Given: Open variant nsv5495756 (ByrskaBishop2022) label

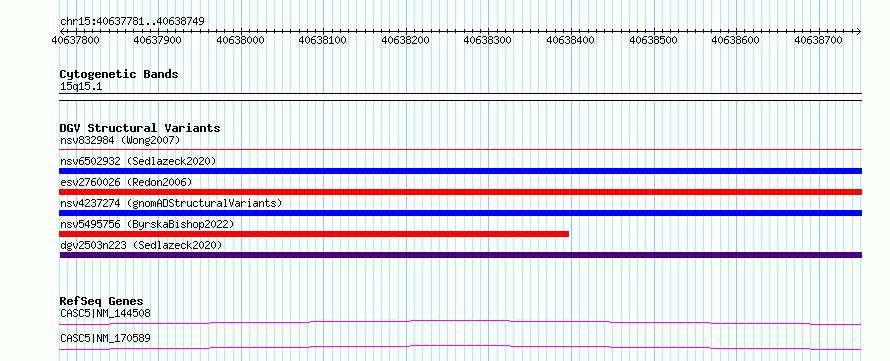Looking at the screenshot, I should [146, 224].
